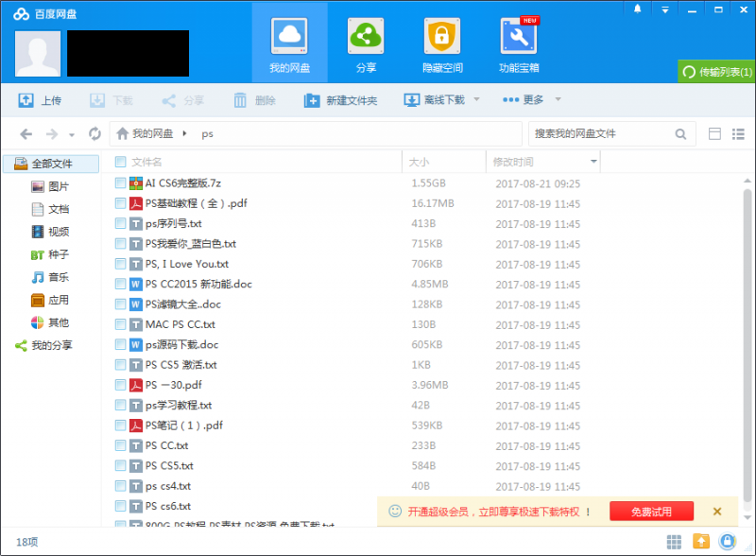Go back with the left arrow
This screenshot has width=756, height=556.
[26, 133]
